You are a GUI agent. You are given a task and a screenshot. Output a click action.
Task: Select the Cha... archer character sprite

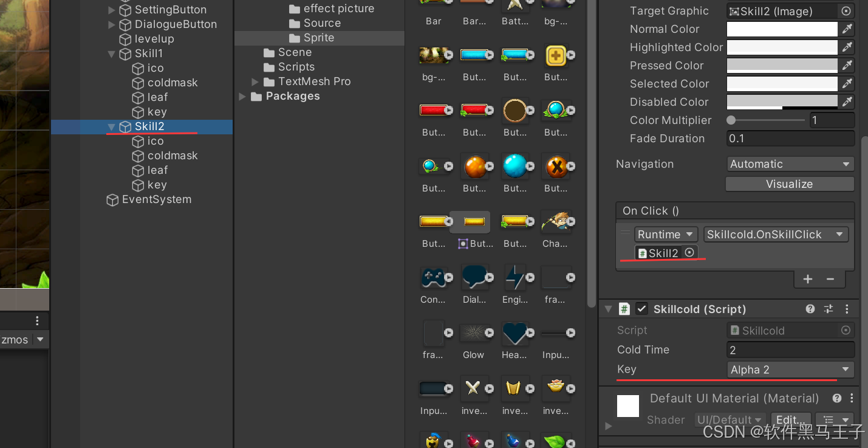point(556,222)
